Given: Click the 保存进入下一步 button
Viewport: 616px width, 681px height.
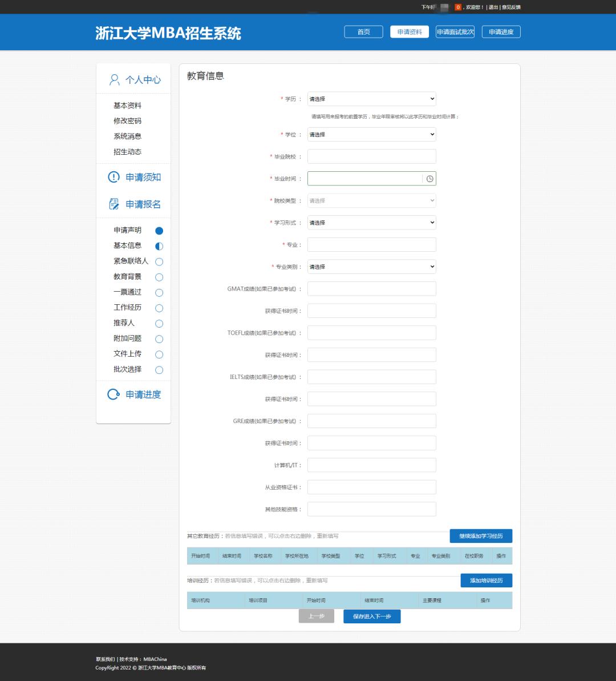Looking at the screenshot, I should (x=371, y=616).
